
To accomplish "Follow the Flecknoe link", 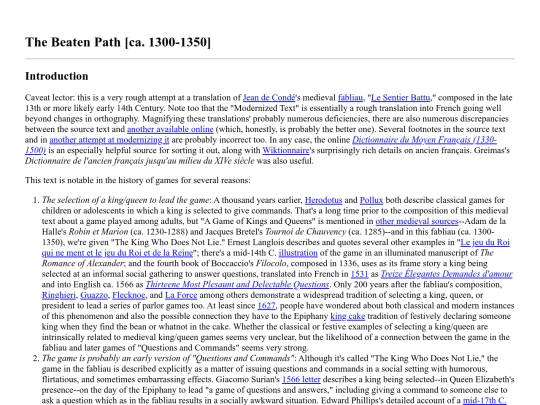I will point(129,295).
